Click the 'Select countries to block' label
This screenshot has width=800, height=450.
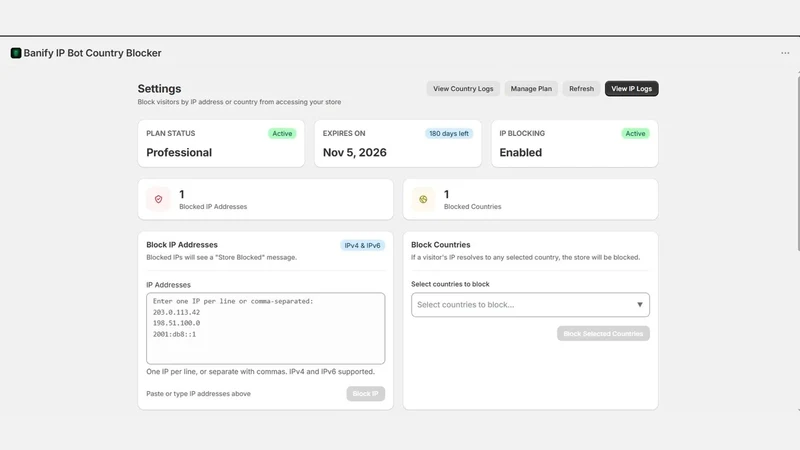coord(450,284)
